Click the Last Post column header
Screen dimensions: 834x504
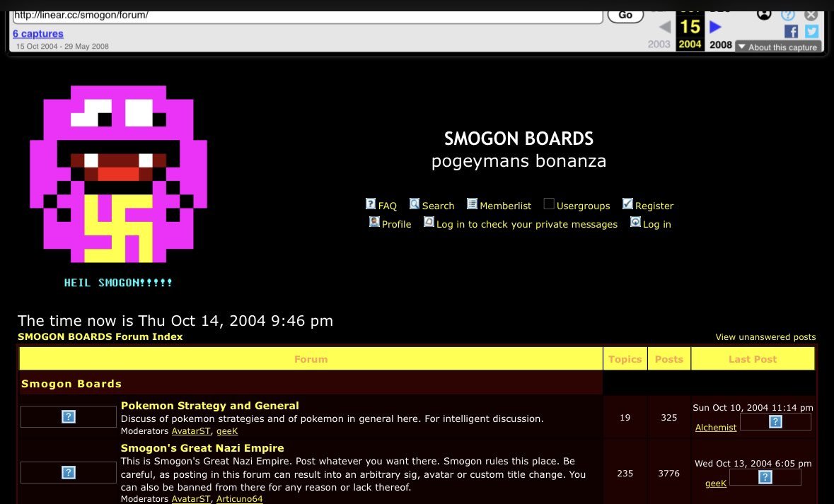pyautogui.click(x=753, y=359)
